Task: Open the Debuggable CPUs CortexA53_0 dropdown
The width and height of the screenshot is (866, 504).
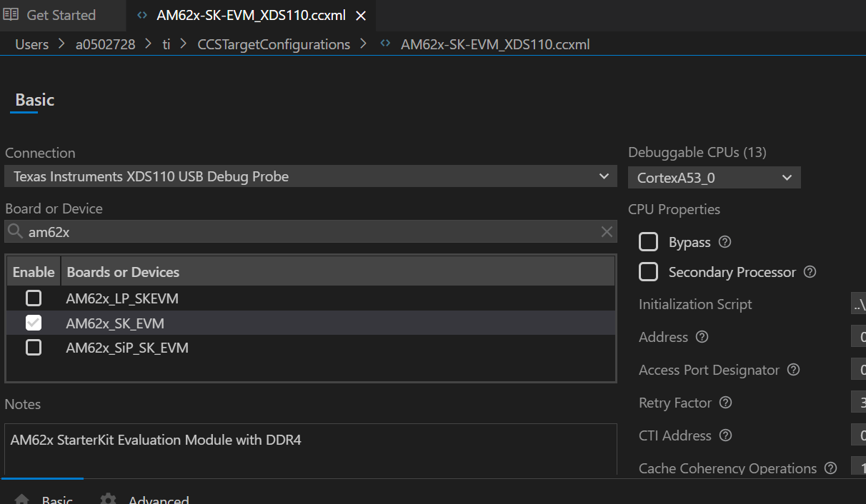Action: pyautogui.click(x=715, y=177)
